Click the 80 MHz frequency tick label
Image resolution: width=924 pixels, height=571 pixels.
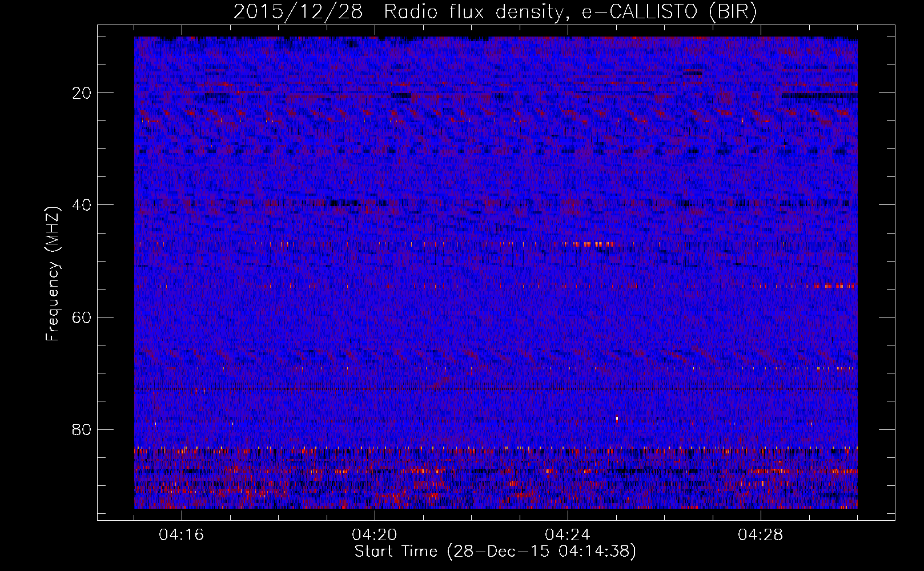click(x=82, y=429)
